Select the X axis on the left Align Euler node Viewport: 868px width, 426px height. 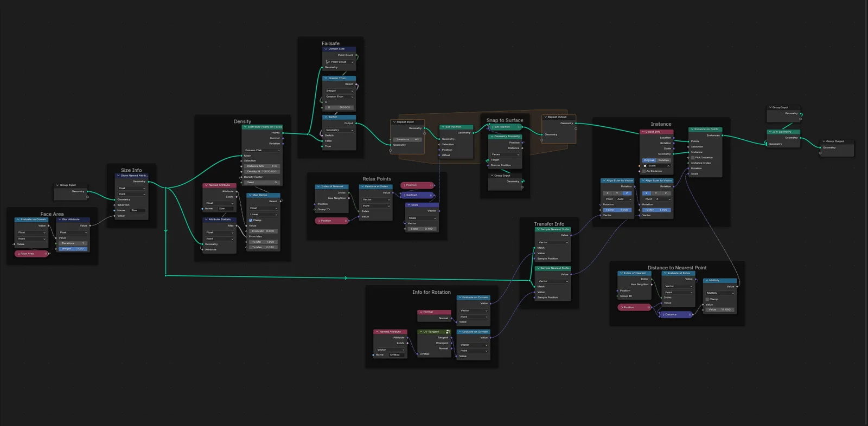point(608,193)
